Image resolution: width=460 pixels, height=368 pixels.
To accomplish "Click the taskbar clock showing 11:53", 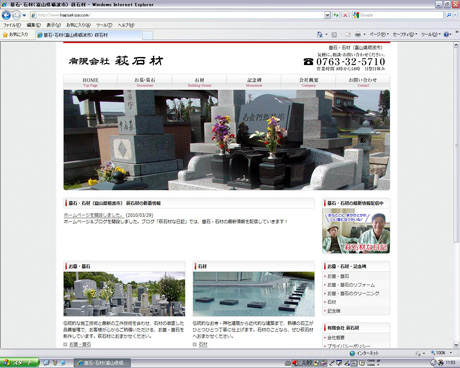I will pyautogui.click(x=450, y=362).
